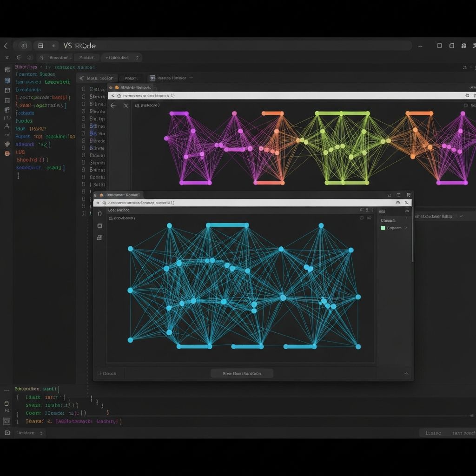Click the Heator button in the top toolbar
Image resolution: width=476 pixels, height=476 pixels.
(86, 57)
